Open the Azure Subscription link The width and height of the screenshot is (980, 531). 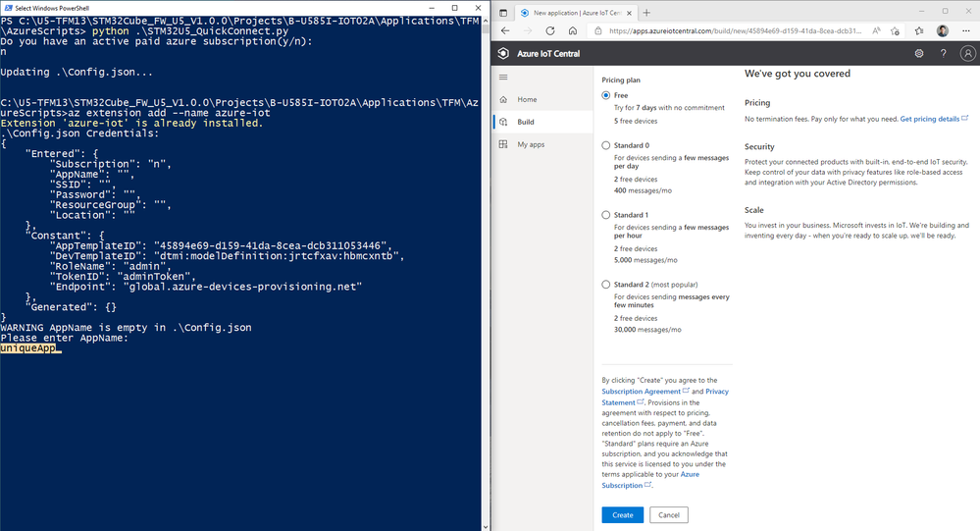pyautogui.click(x=690, y=474)
